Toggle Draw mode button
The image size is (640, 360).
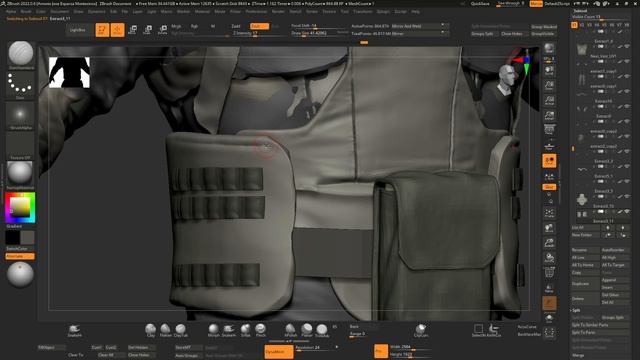click(117, 30)
